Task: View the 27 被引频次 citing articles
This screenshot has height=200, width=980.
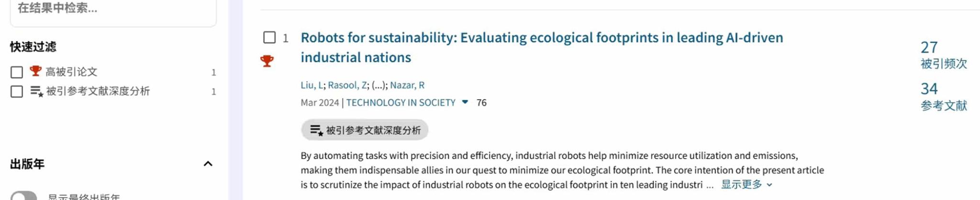Action: pyautogui.click(x=929, y=47)
